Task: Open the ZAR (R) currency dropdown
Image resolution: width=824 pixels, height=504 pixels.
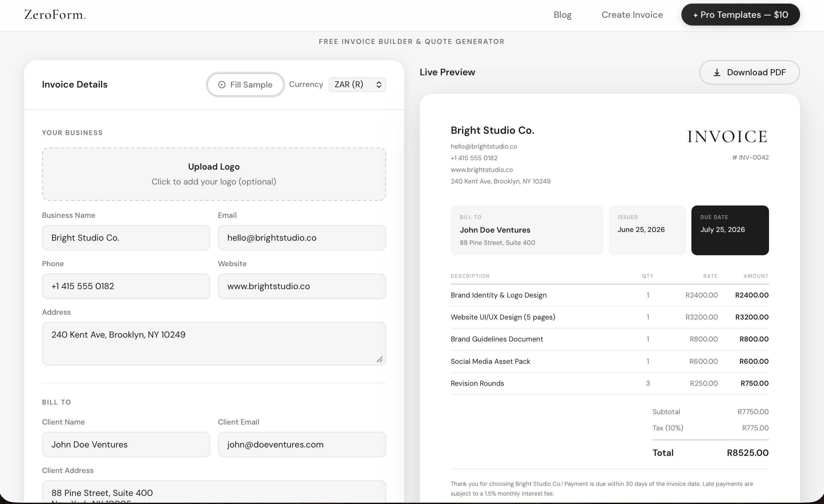Action: [x=357, y=85]
